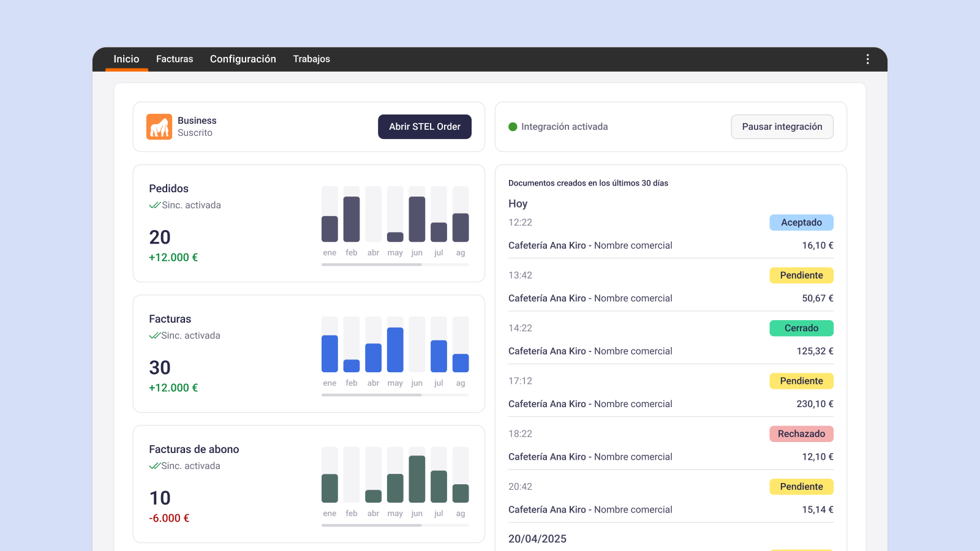Open the Configuración tab

click(243, 59)
